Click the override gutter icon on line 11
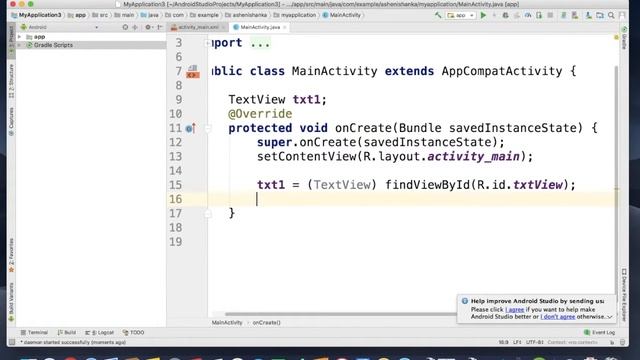The image size is (640, 360). tap(191, 128)
